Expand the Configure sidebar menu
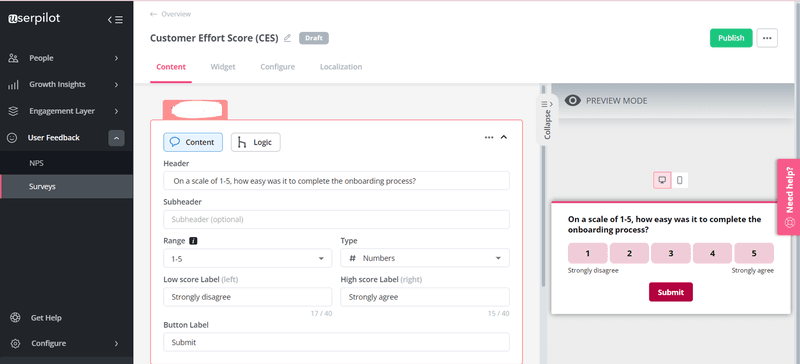800x364 pixels. (116, 344)
